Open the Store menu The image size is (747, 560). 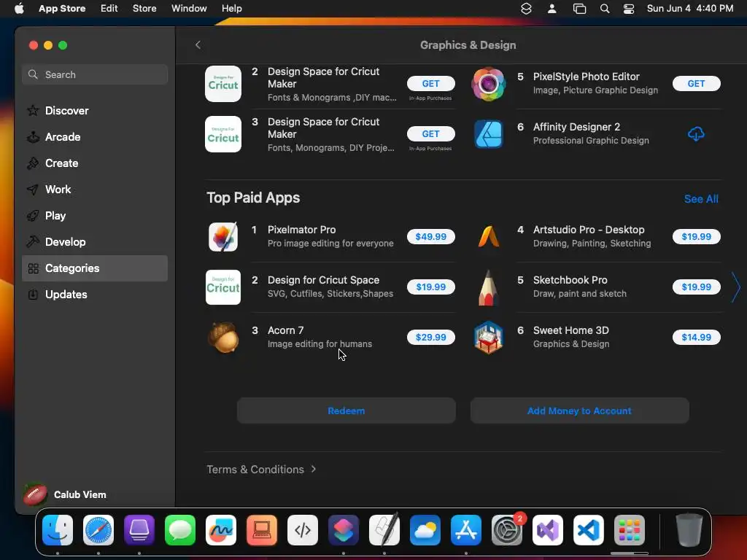pos(144,9)
